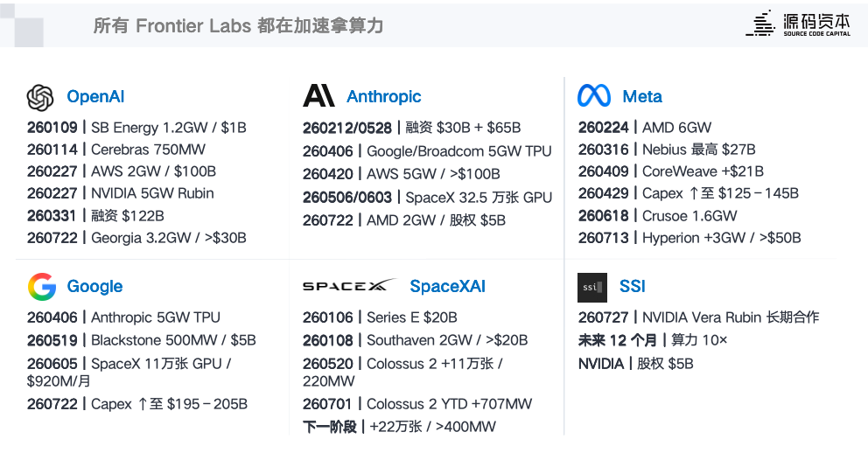Click the blue SpaceXAI heading
Screen dimensions: 868x453
448,287
